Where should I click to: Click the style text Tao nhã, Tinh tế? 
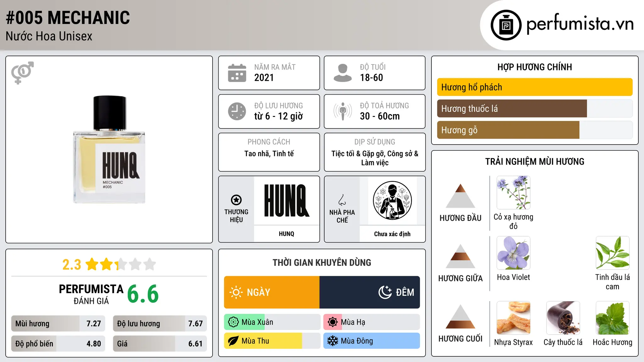point(269,154)
